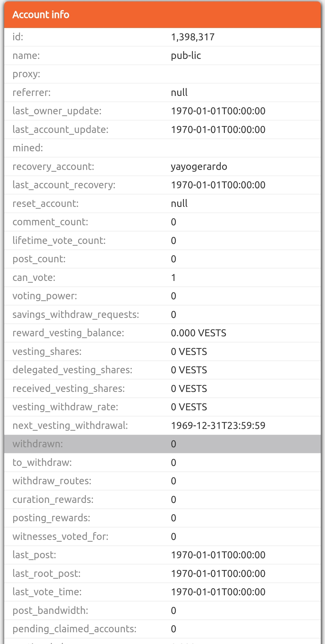Select the to_withdraw row
325x644 pixels.
point(162,463)
